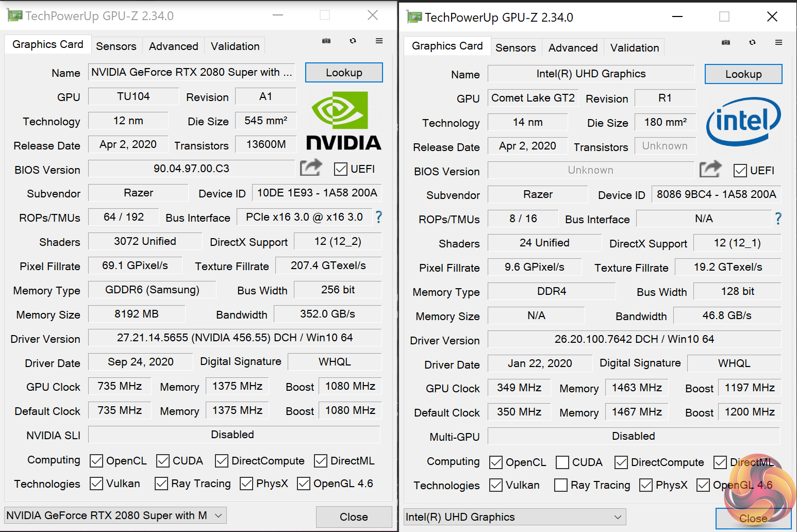797x532 pixels.
Task: Toggle CUDA checkbox in the NVIDIA window
Action: coord(162,461)
